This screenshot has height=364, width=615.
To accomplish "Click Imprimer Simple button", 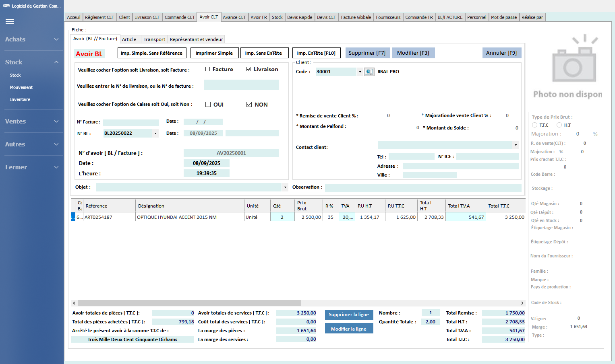I will click(x=214, y=53).
